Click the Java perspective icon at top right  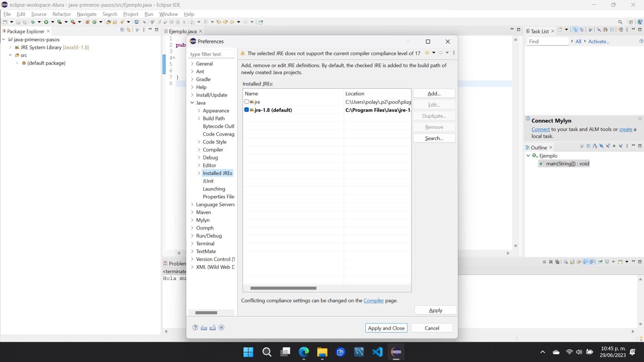tap(640, 22)
